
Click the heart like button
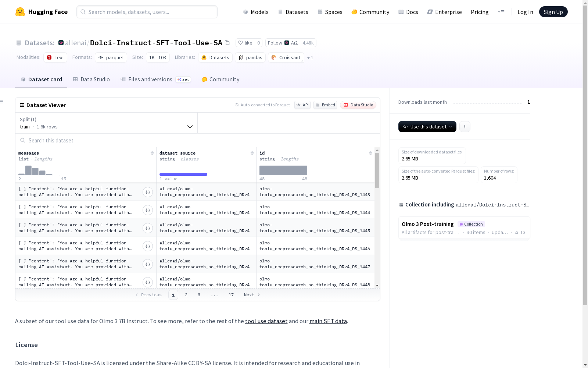pyautogui.click(x=245, y=43)
